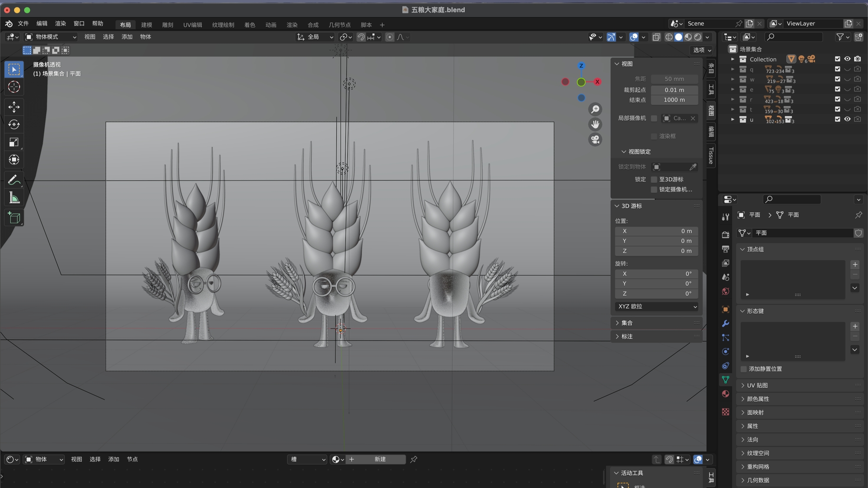This screenshot has width=868, height=488.
Task: Open the 全局 transform orientation dropdown
Action: click(315, 37)
